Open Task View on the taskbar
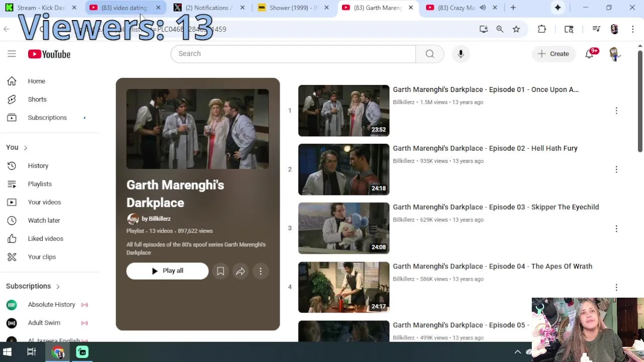This screenshot has height=362, width=644. 31,352
